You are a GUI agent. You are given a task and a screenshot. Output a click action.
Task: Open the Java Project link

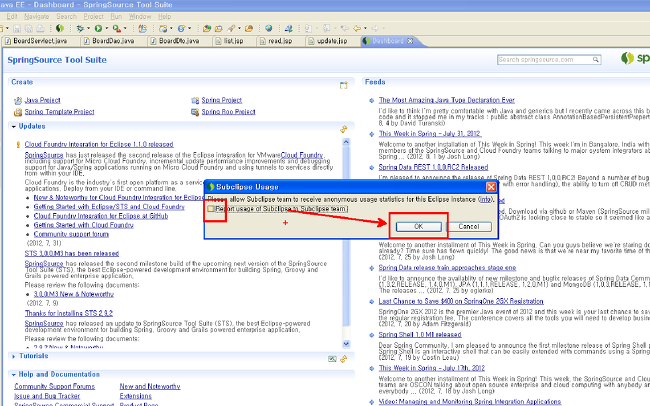pyautogui.click(x=42, y=100)
